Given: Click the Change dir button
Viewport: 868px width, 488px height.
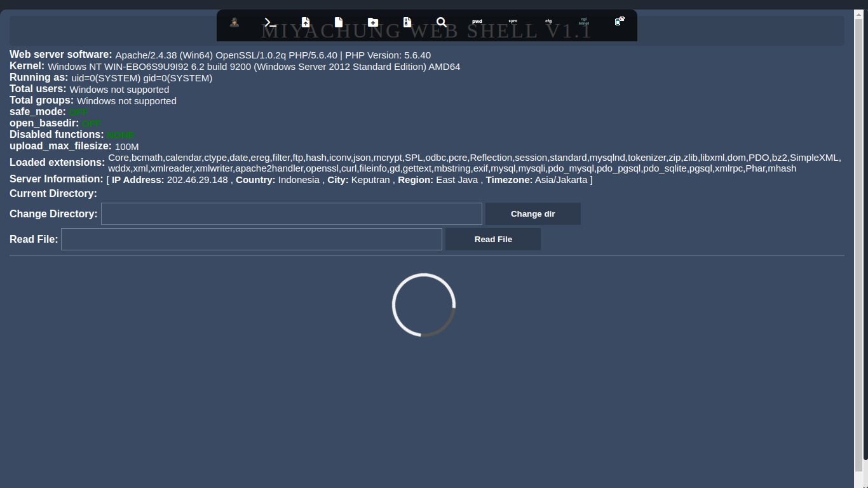Looking at the screenshot, I should pyautogui.click(x=533, y=214).
